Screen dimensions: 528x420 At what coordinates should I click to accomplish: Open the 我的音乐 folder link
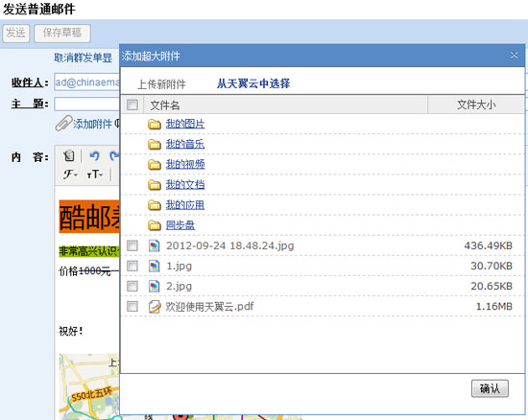click(x=185, y=144)
